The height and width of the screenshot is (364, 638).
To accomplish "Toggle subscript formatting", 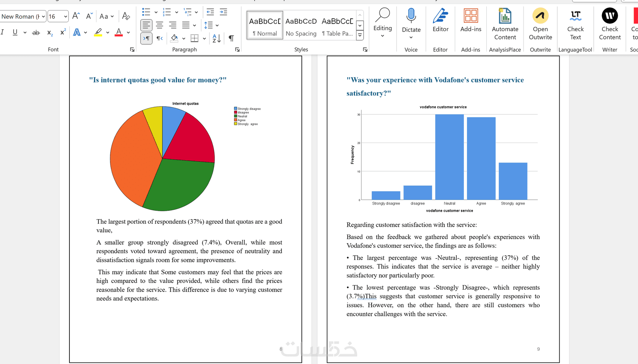I will 50,33.
